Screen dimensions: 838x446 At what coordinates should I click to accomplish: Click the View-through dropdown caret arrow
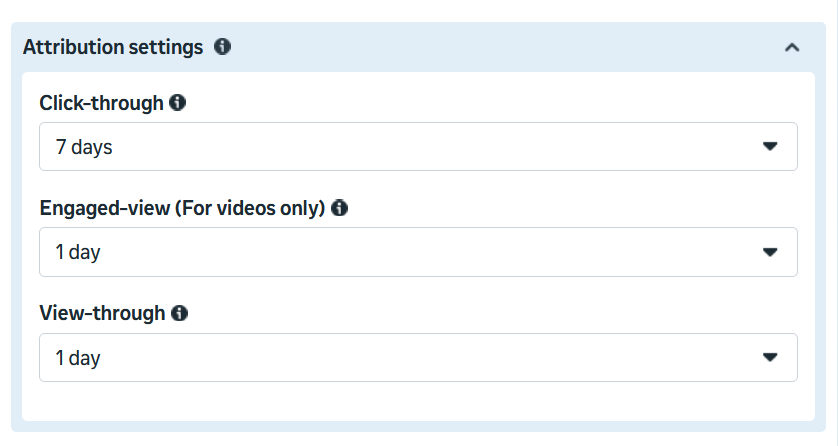pyautogui.click(x=770, y=357)
